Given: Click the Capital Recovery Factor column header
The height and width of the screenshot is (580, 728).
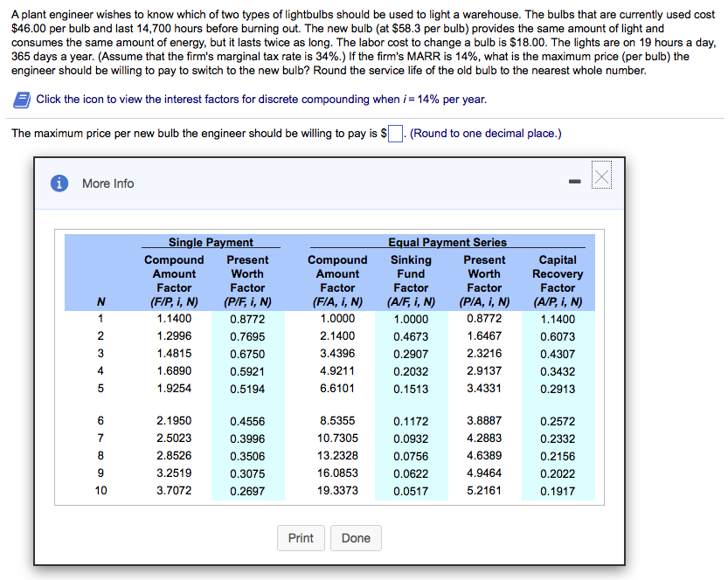Looking at the screenshot, I should click(x=558, y=273).
